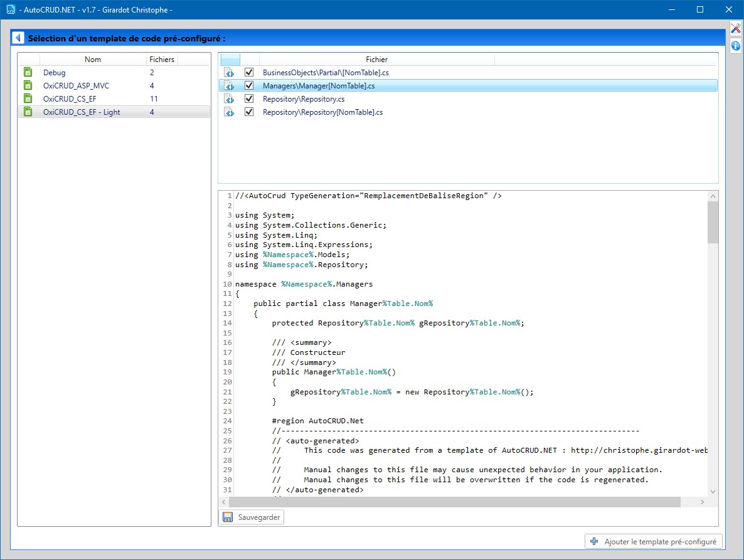Click the Fichier column header
The width and height of the screenshot is (744, 560).
click(377, 60)
